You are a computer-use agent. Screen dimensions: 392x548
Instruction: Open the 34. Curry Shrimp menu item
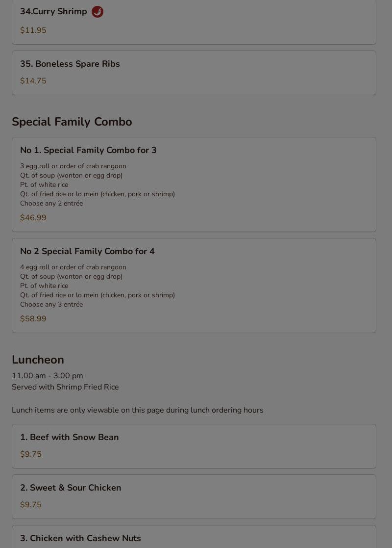tap(194, 22)
